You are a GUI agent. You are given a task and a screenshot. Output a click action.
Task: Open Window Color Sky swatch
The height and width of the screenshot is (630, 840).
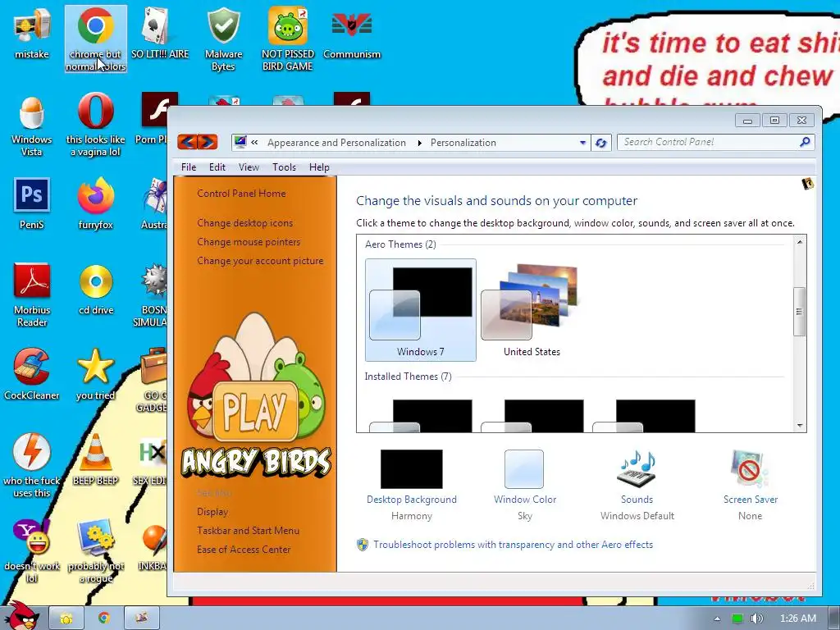click(524, 484)
